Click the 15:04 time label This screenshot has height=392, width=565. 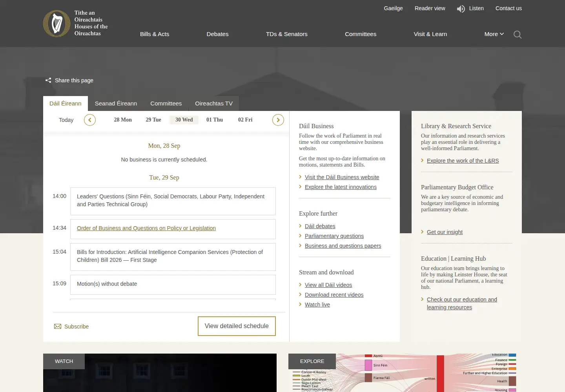[x=60, y=252]
